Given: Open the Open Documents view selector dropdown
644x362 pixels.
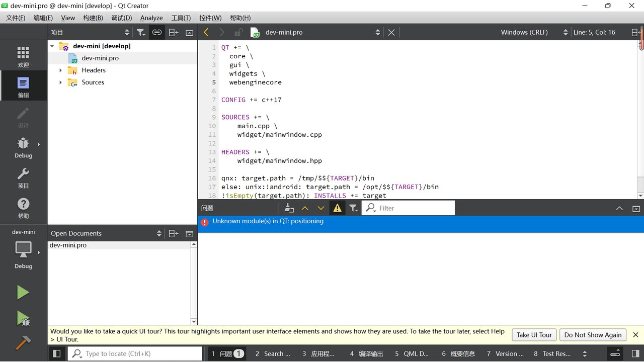Looking at the screenshot, I should click(x=106, y=233).
